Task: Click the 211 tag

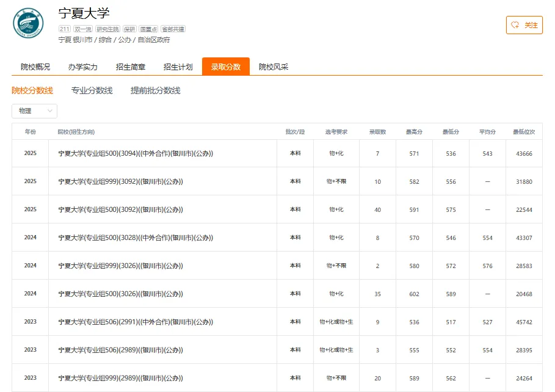Action: [x=65, y=29]
